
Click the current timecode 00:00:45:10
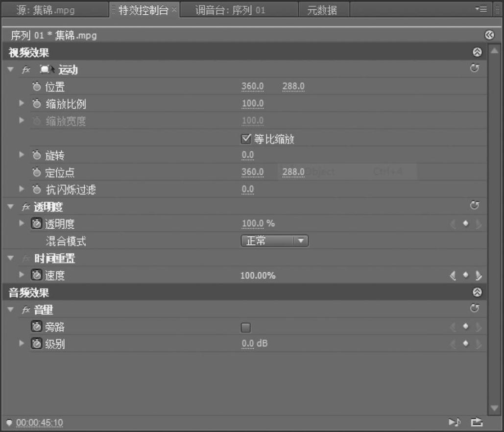pyautogui.click(x=40, y=422)
